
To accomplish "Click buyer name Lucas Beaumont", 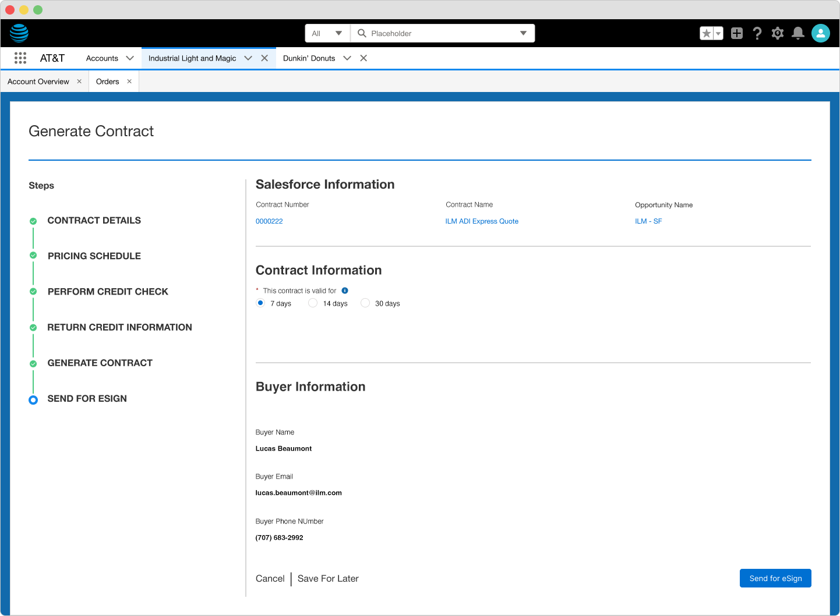I will click(284, 448).
